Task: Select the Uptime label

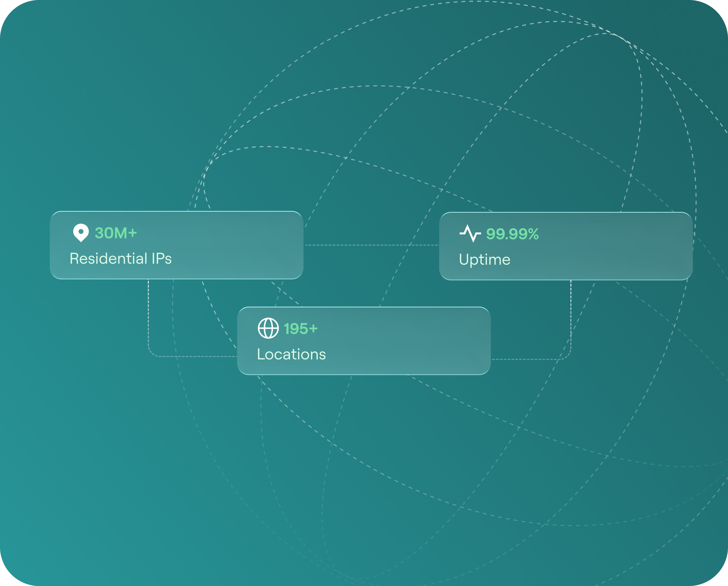Action: 485,260
